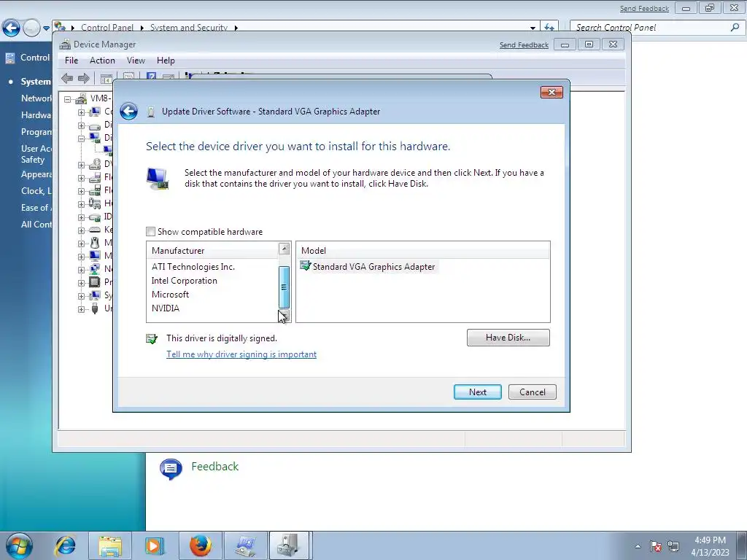Select Microsoft manufacturer
Screen dimensions: 747x560
coord(170,295)
